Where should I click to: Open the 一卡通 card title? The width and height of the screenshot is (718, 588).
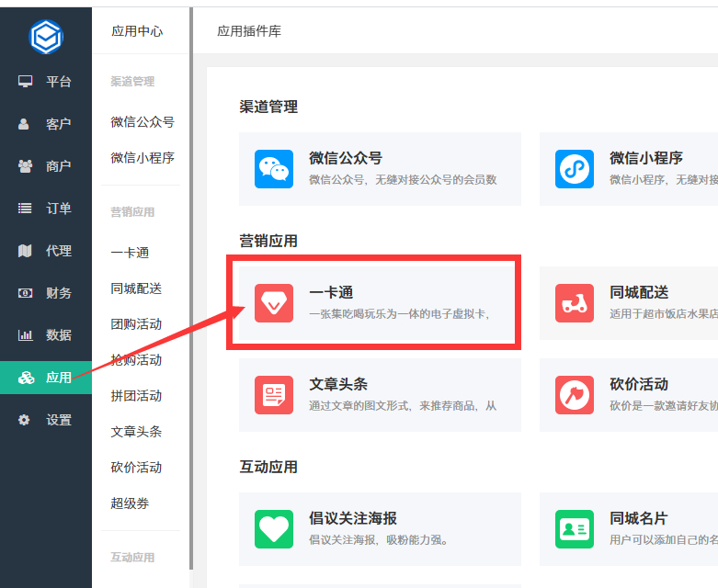(331, 292)
